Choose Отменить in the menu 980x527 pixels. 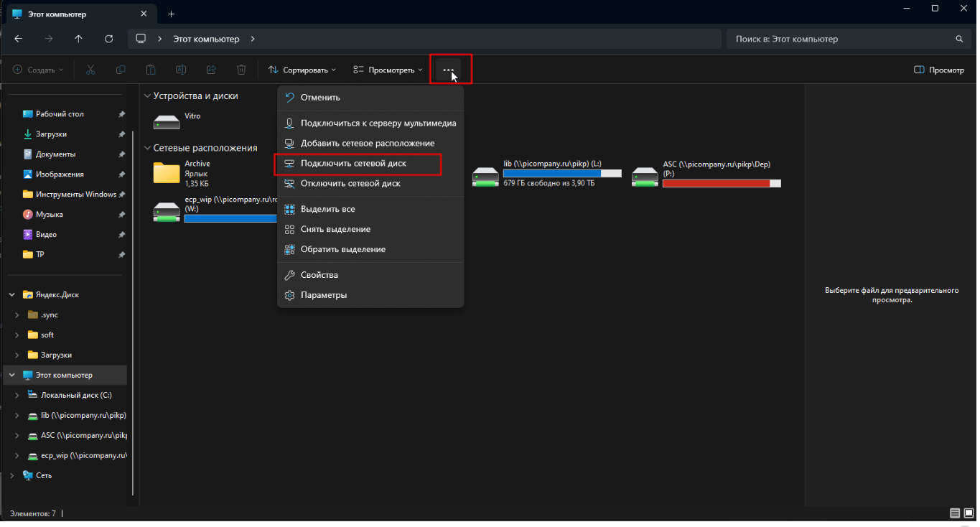tap(370, 98)
